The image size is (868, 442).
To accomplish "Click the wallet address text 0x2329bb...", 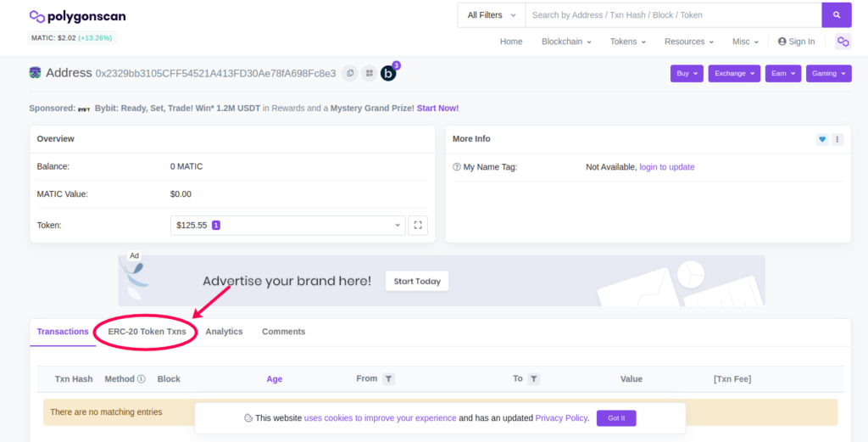I will 215,73.
